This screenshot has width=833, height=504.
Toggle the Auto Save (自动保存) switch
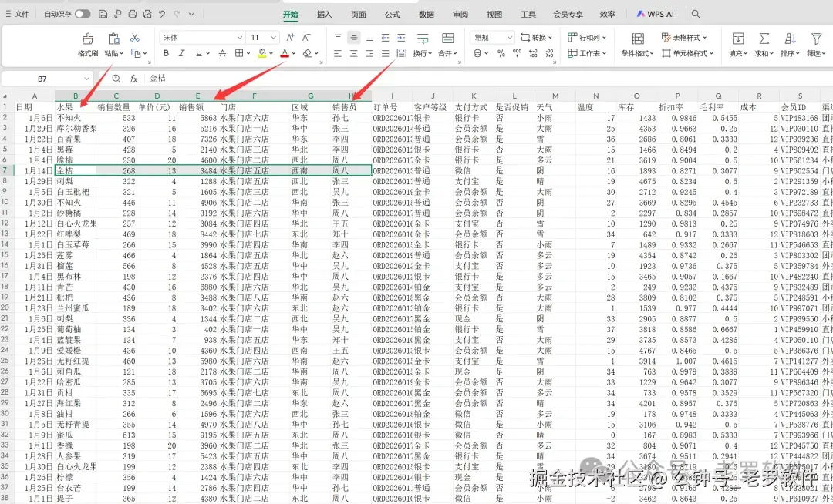tap(83, 15)
